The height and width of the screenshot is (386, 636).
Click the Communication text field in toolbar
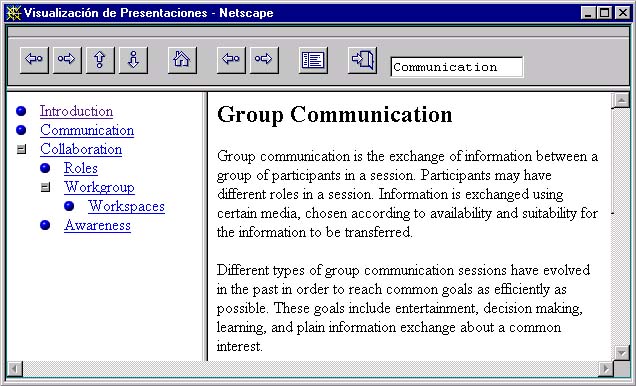[457, 67]
